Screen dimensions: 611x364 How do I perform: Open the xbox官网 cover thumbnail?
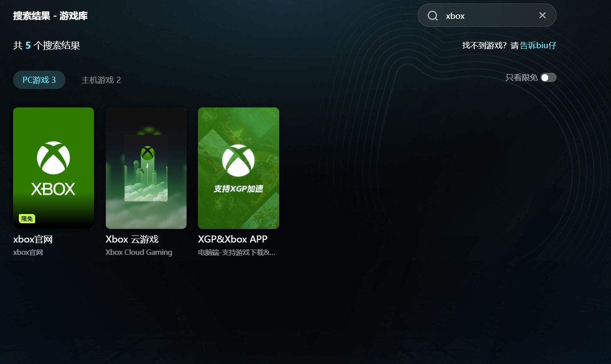tap(54, 168)
